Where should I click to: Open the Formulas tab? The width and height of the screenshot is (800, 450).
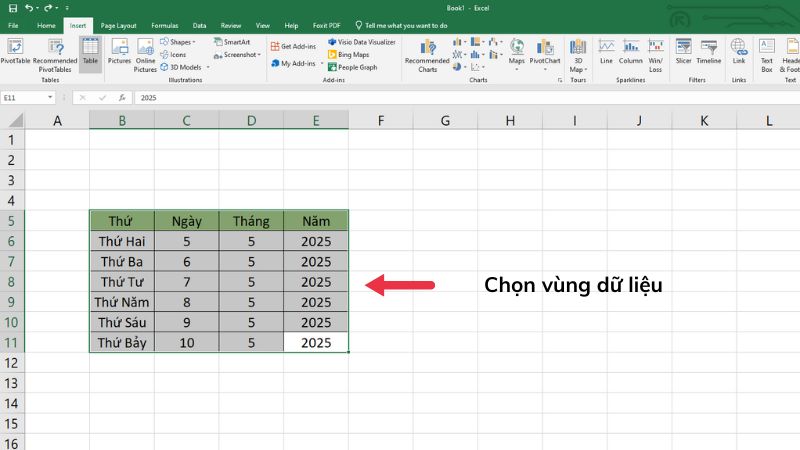coord(165,24)
